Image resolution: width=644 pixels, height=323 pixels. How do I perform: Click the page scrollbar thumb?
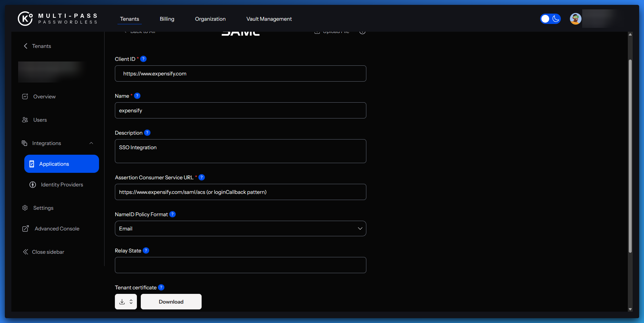pos(630,156)
